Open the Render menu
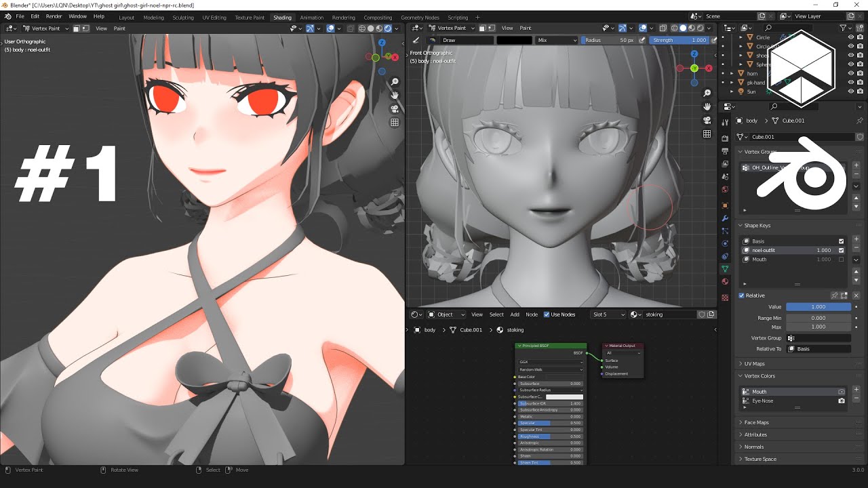Screen dimensions: 868x488 tap(54, 16)
